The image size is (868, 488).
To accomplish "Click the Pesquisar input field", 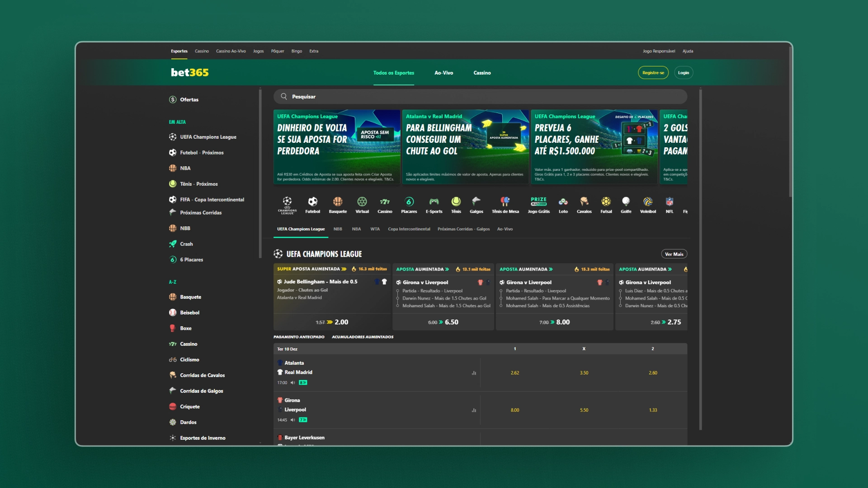I will pyautogui.click(x=480, y=97).
